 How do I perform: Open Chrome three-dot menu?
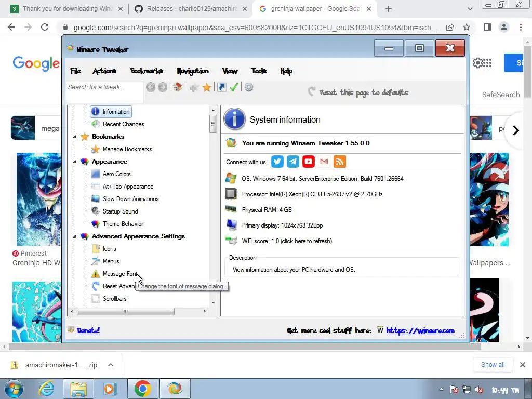521,27
